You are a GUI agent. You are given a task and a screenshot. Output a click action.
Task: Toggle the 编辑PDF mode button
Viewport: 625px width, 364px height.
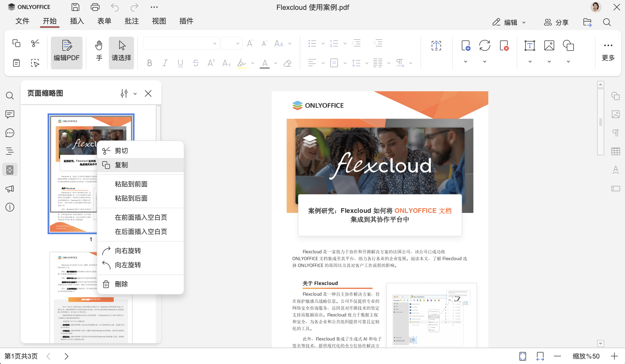[x=67, y=53]
